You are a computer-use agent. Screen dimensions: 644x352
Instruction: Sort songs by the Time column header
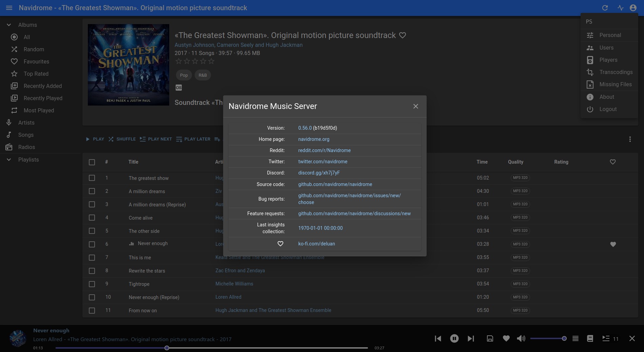482,162
